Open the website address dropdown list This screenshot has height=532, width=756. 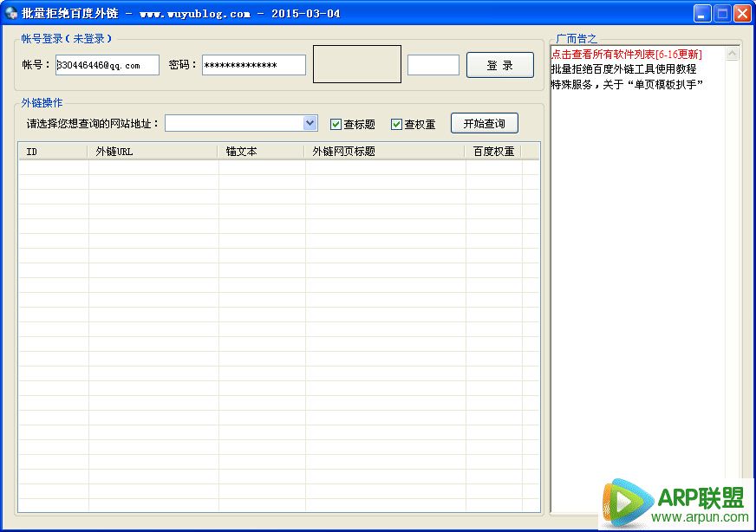[311, 123]
